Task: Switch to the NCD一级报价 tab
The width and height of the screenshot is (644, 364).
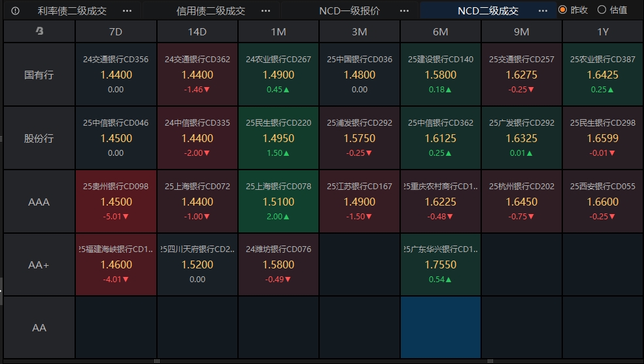Action: tap(350, 10)
